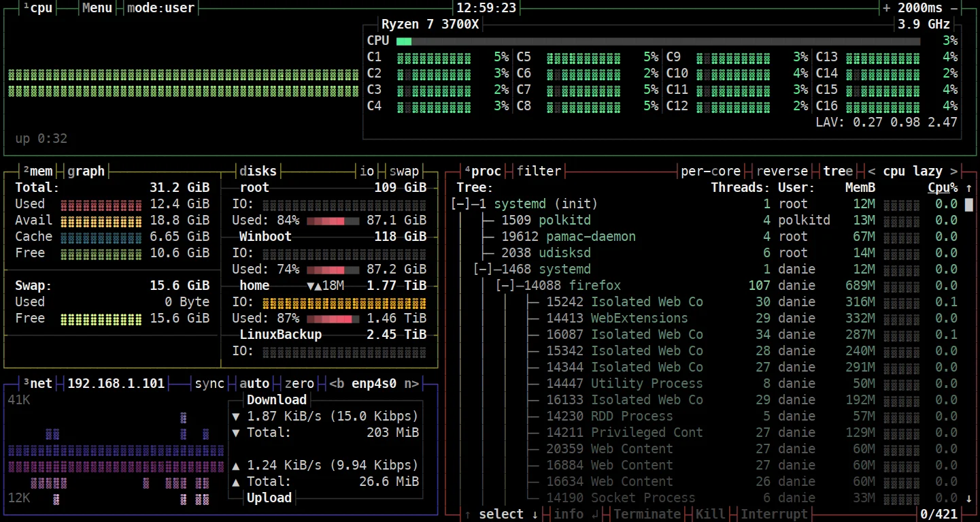Switch the mode:user view preset
Viewport: 980px width, 522px height.
click(160, 8)
